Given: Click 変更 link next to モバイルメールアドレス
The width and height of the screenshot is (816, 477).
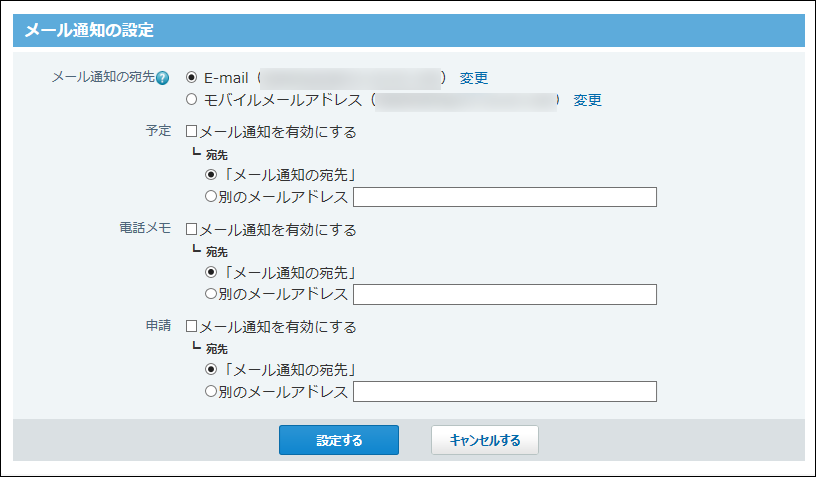Looking at the screenshot, I should click(x=588, y=100).
